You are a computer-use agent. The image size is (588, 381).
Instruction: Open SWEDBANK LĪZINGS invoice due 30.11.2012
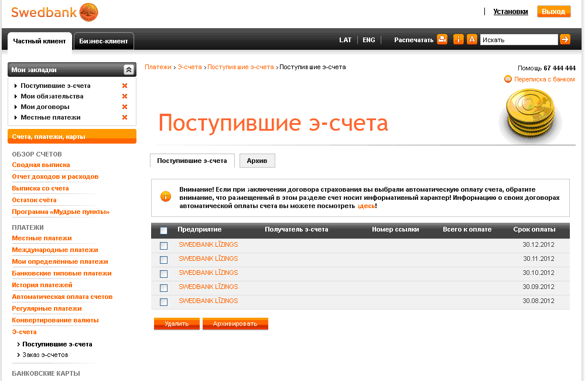pyautogui.click(x=208, y=258)
